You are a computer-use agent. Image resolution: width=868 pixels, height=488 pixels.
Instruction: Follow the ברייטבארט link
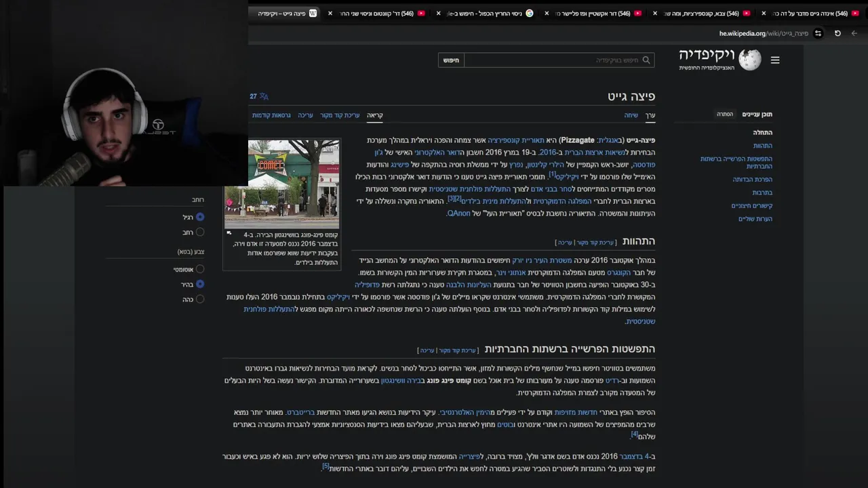tap(300, 412)
